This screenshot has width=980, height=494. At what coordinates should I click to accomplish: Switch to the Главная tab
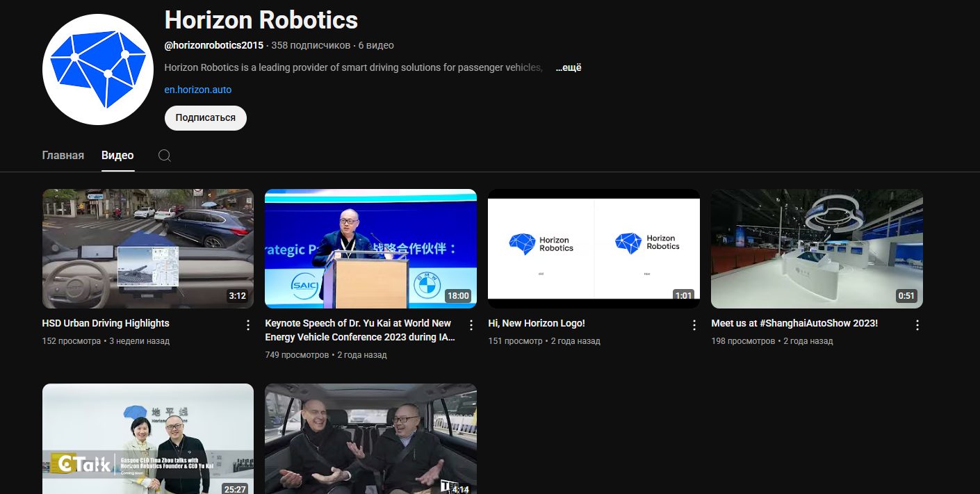click(63, 156)
